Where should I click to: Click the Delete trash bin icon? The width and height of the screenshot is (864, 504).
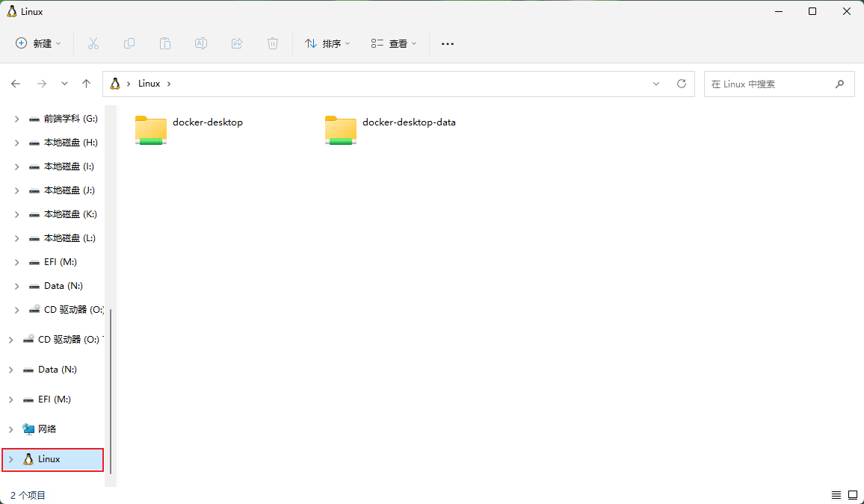pyautogui.click(x=273, y=43)
